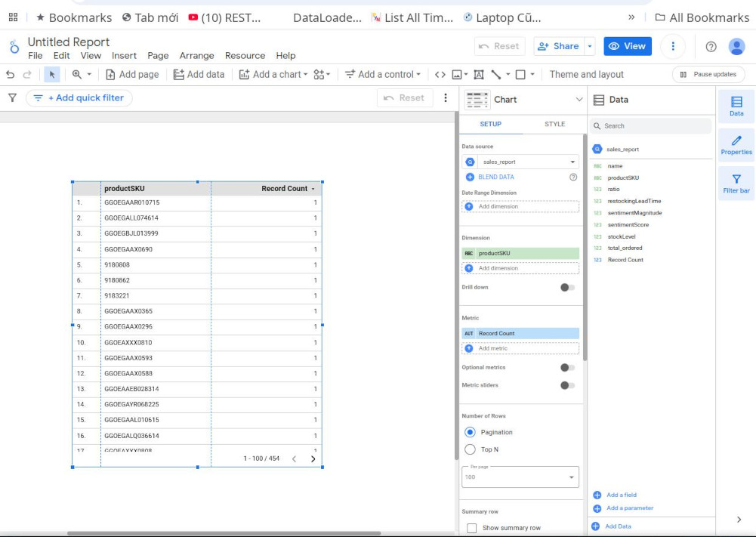Check Show summary row
Viewport: 756px width, 537px height.
tap(472, 528)
